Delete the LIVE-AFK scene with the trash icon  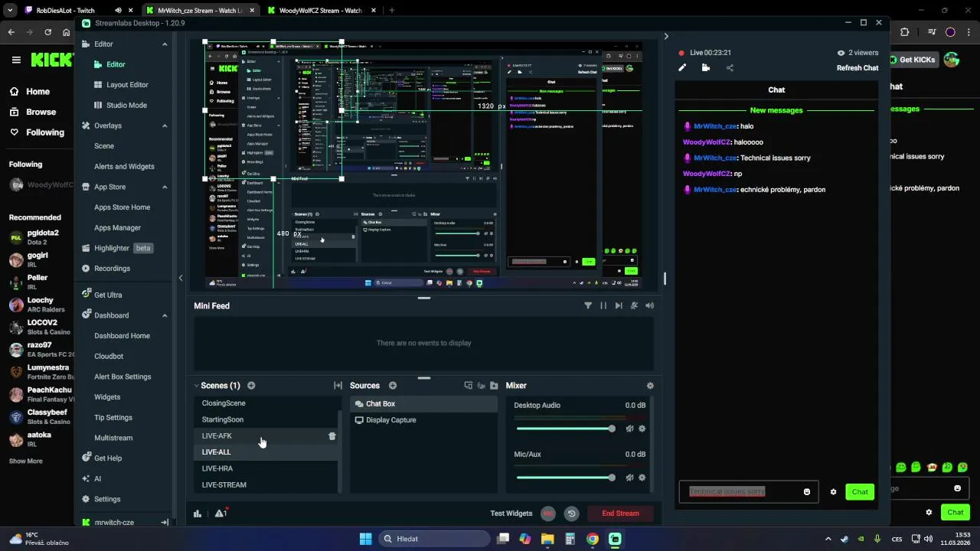[332, 436]
